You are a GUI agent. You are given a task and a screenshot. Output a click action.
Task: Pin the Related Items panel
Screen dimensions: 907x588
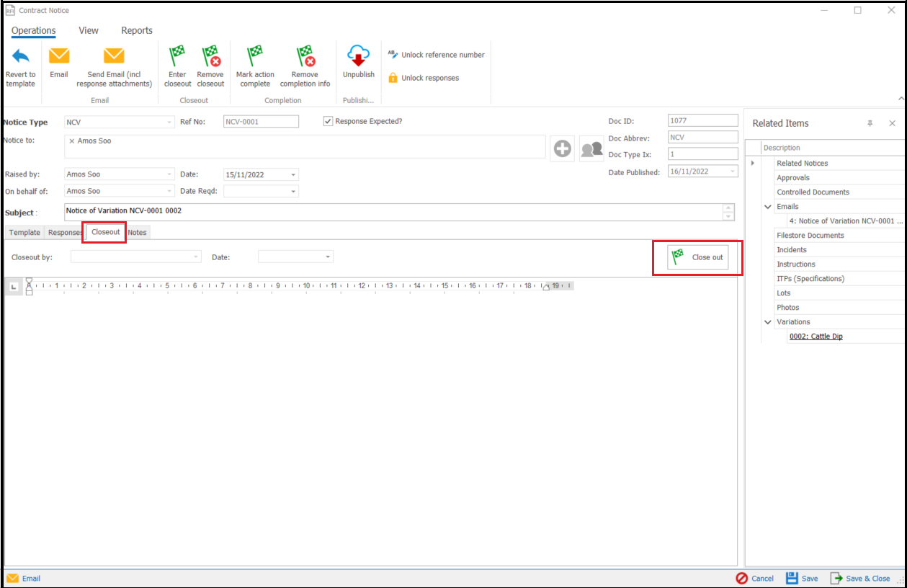(870, 123)
